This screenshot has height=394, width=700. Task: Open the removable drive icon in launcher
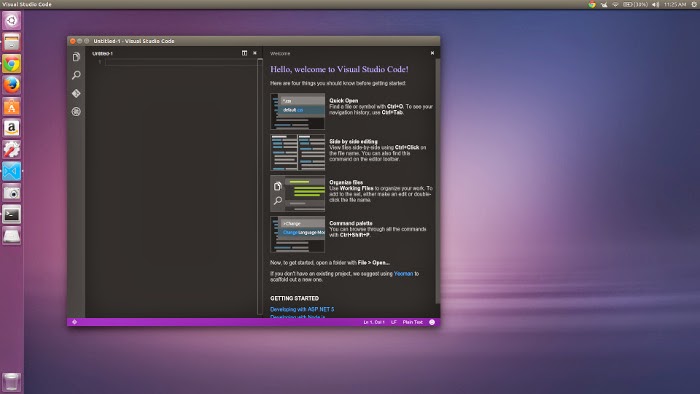pyautogui.click(x=12, y=236)
